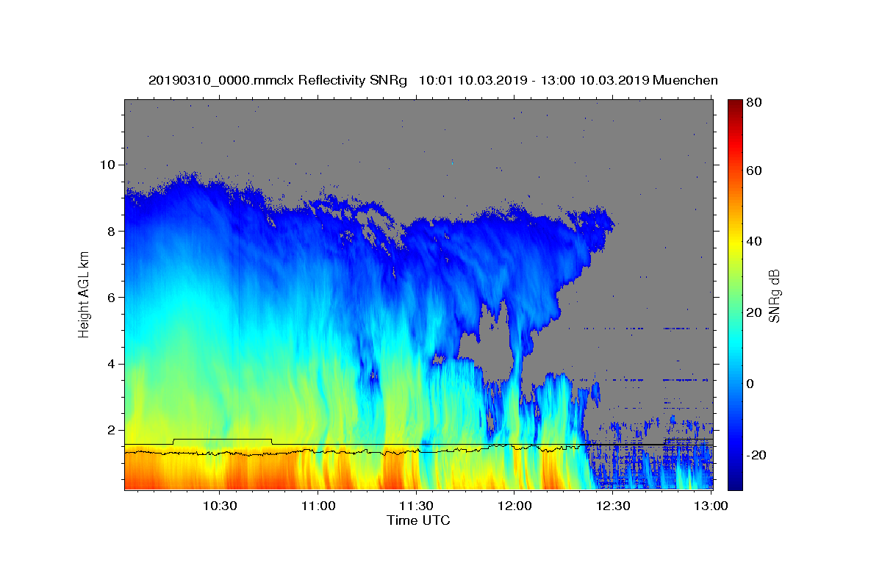Click the height tick label 2
Image resolution: width=882 pixels, height=588 pixels.
click(112, 431)
